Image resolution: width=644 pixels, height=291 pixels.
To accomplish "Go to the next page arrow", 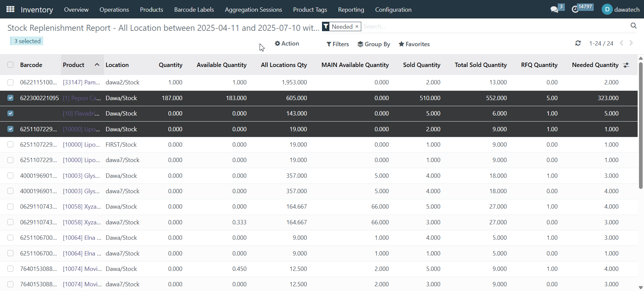I will [x=631, y=43].
